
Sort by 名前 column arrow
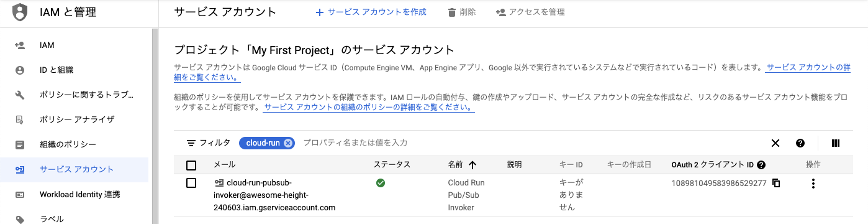(472, 166)
